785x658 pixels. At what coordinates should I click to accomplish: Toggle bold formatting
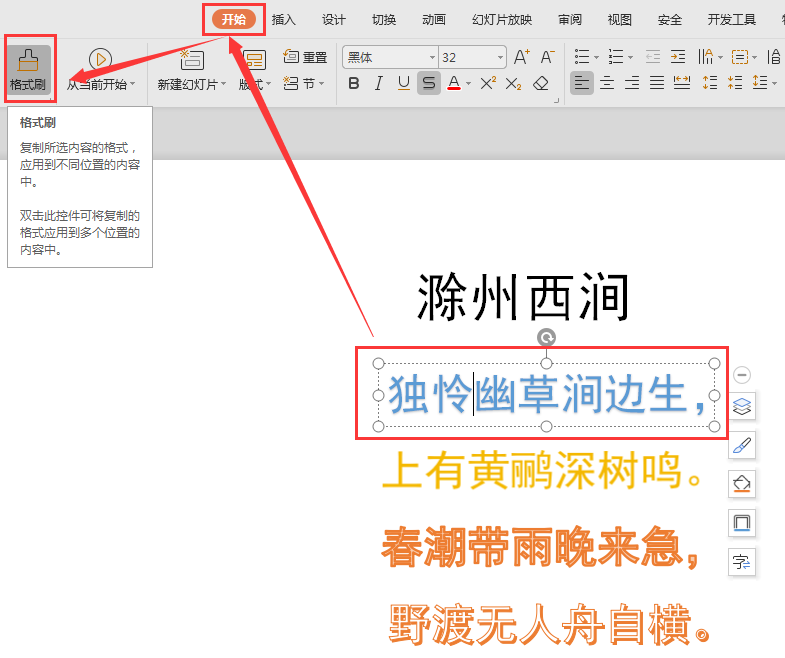pyautogui.click(x=353, y=83)
